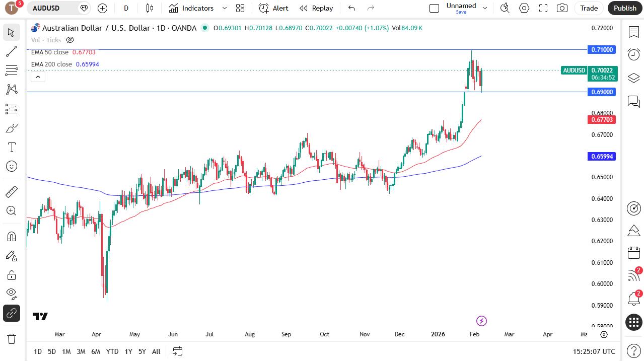Toggle Hide All Drawings eye icon
Screen dimensions: 644x361
[11, 294]
